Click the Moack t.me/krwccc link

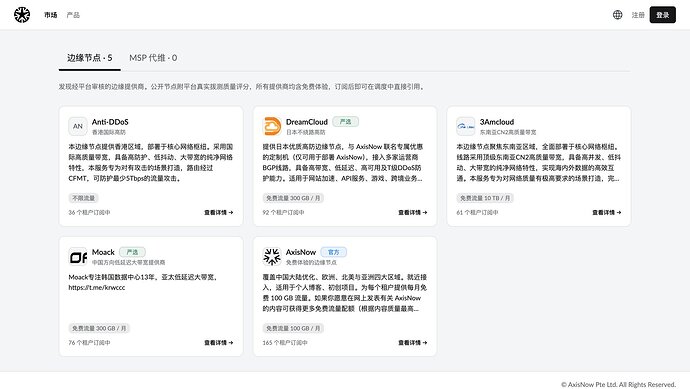pos(97,287)
